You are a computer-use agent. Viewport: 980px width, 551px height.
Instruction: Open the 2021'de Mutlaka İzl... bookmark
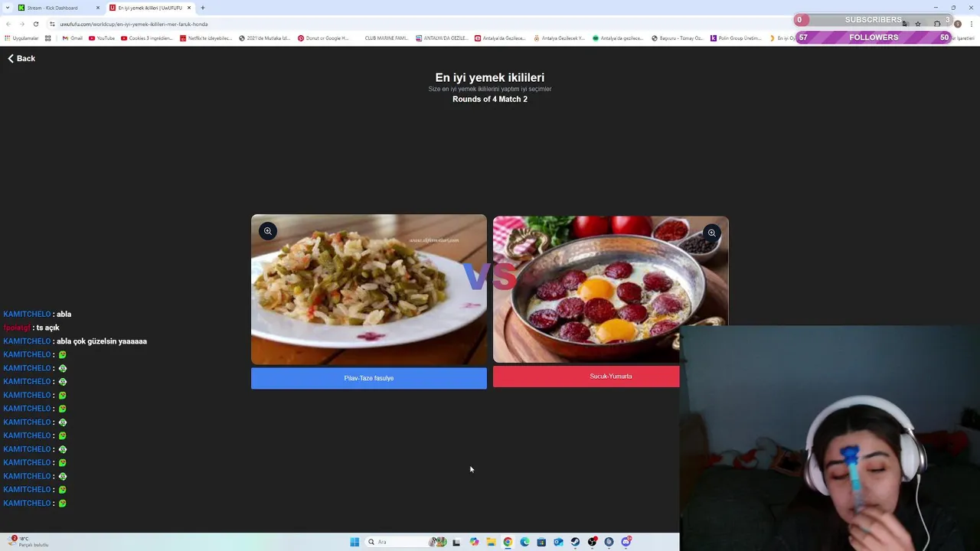(265, 37)
